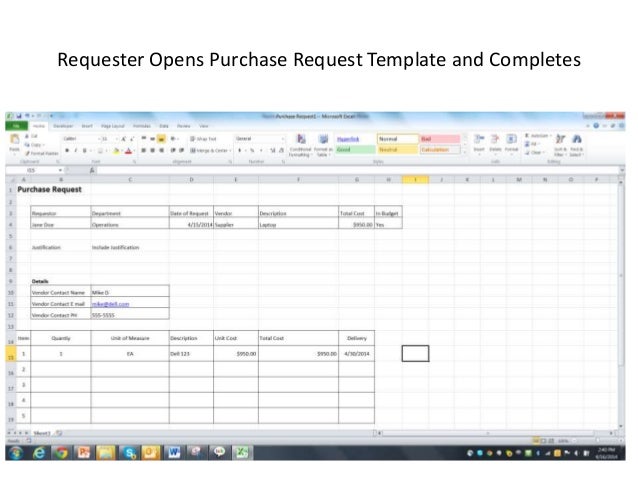Open Conditional Formatting menu

(300, 145)
